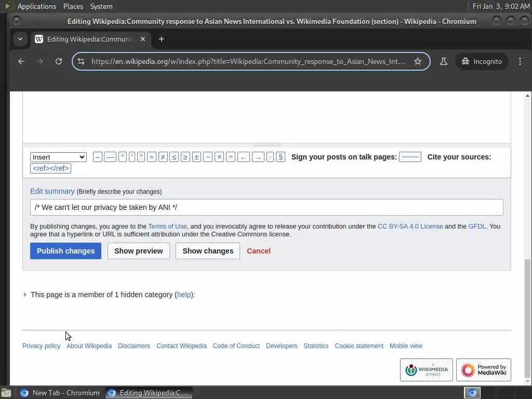
Task: Open the hidden category help link
Action: [184, 295]
